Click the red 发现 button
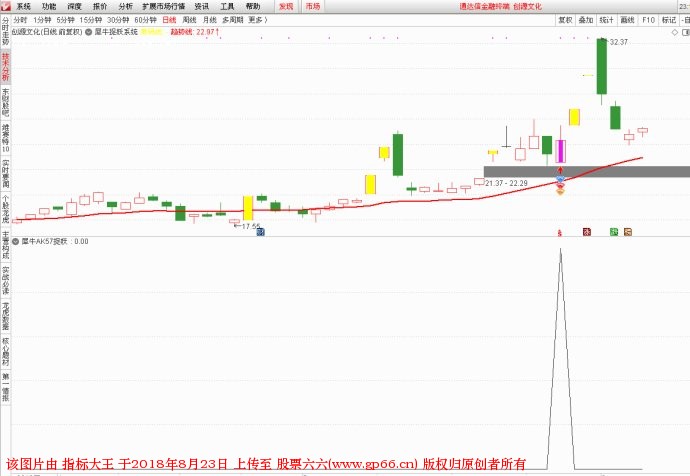The height and width of the screenshot is (476, 690). click(x=286, y=7)
